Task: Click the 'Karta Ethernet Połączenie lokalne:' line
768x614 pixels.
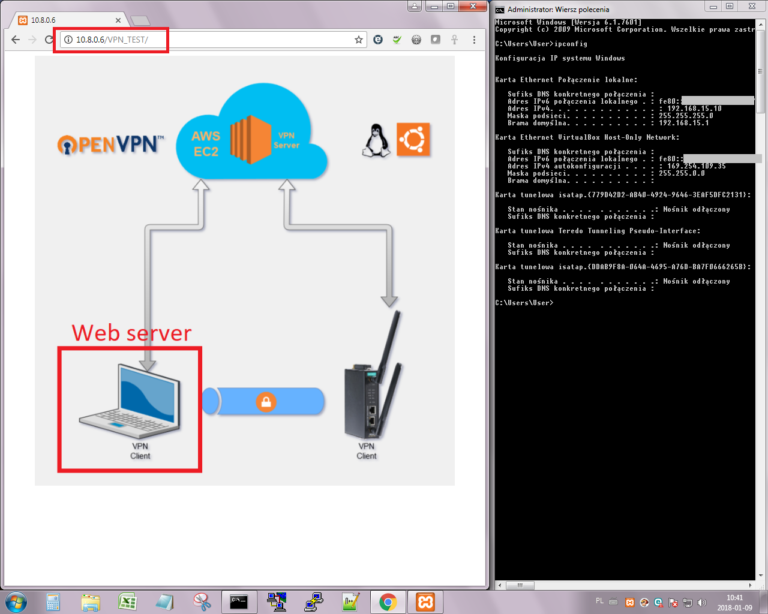Action: point(566,80)
